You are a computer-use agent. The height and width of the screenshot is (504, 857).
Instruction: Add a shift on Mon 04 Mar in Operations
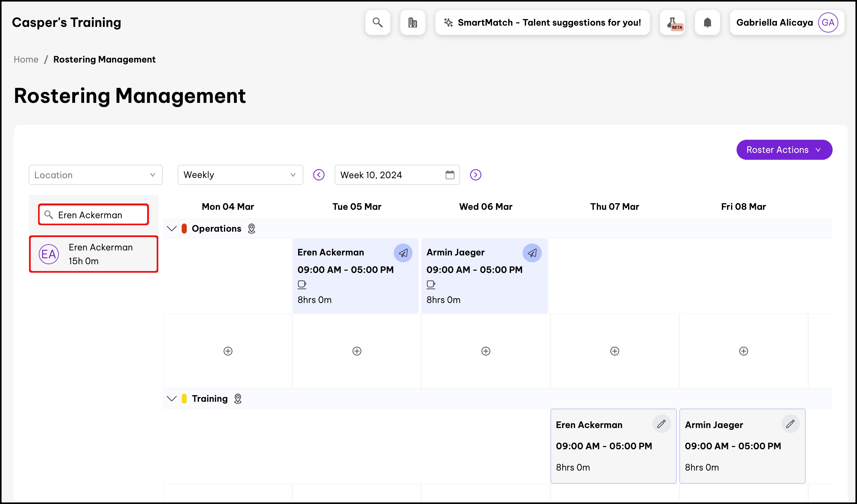pyautogui.click(x=228, y=351)
